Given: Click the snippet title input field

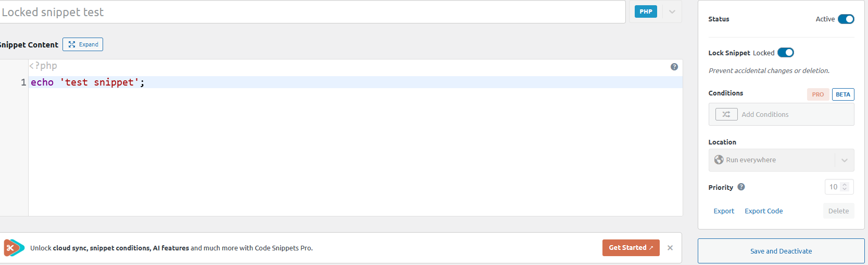Looking at the screenshot, I should coord(312,12).
